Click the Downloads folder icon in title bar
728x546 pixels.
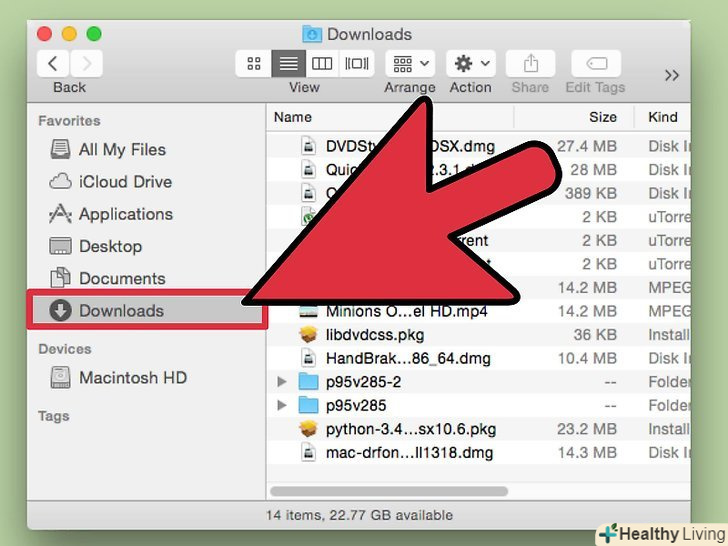tap(312, 34)
